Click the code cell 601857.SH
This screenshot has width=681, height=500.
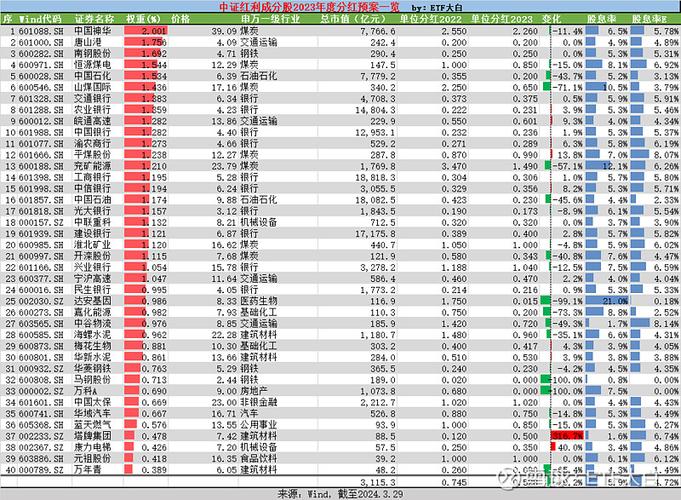pyautogui.click(x=41, y=200)
